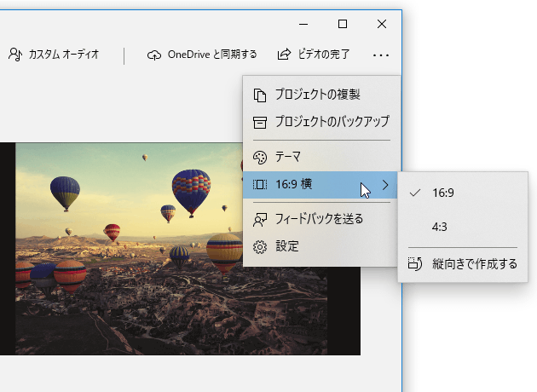Click the rotate-to-portrait icon
Image resolution: width=537 pixels, height=392 pixels.
[415, 264]
